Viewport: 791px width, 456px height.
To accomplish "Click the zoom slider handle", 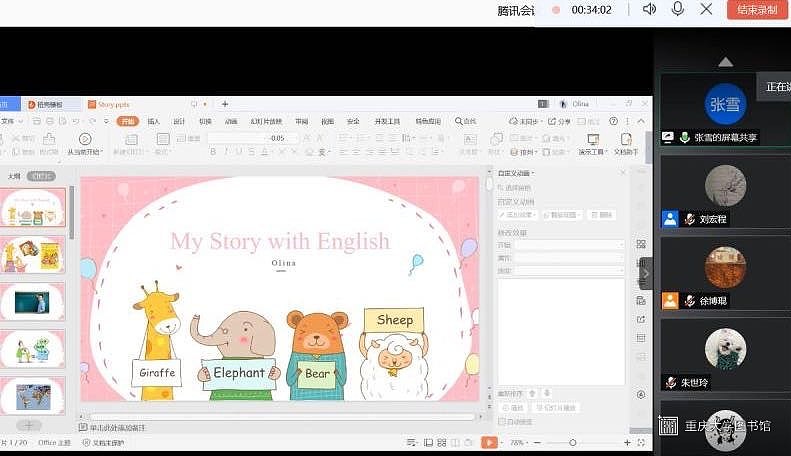I will click(x=573, y=442).
